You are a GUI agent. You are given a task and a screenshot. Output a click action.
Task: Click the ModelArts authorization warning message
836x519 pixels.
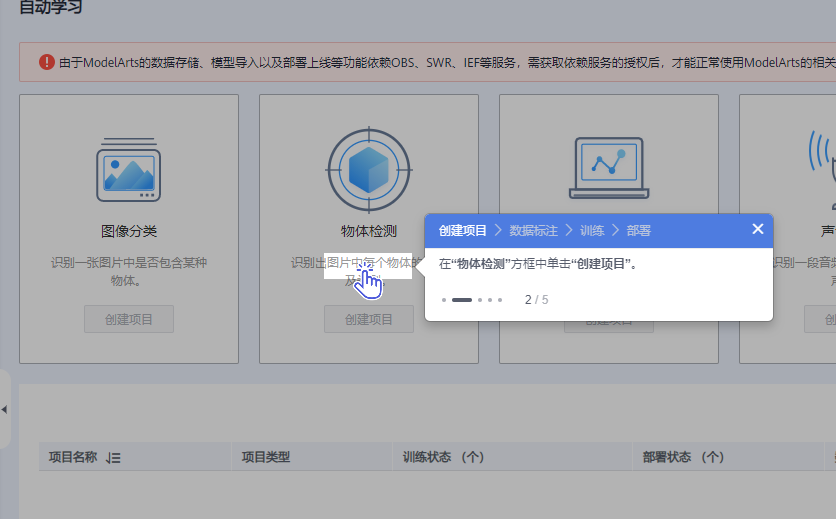(x=447, y=62)
